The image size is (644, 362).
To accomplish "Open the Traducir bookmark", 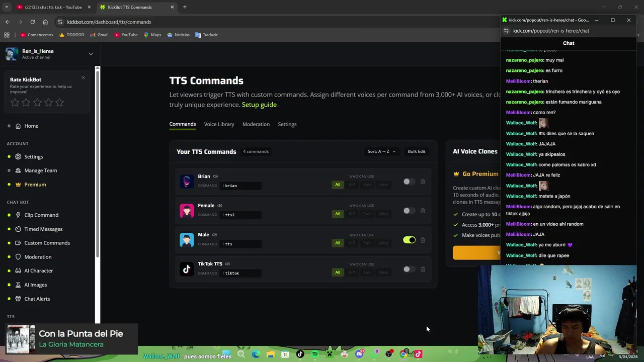I will tap(206, 35).
